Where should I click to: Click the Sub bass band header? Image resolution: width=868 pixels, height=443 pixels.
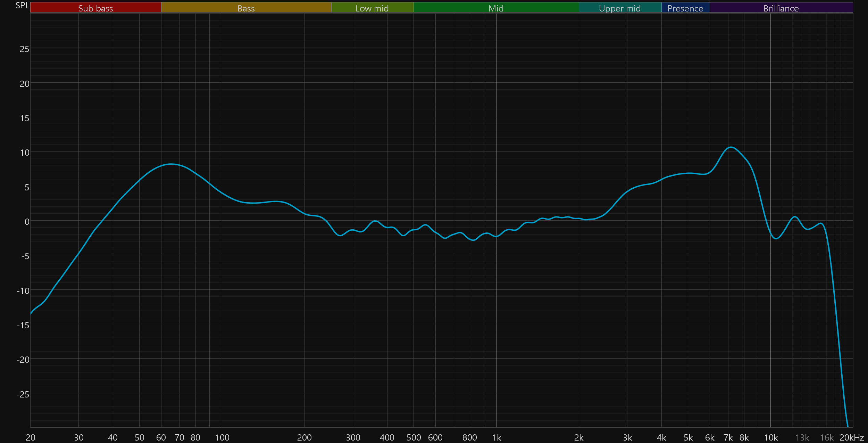tap(95, 8)
